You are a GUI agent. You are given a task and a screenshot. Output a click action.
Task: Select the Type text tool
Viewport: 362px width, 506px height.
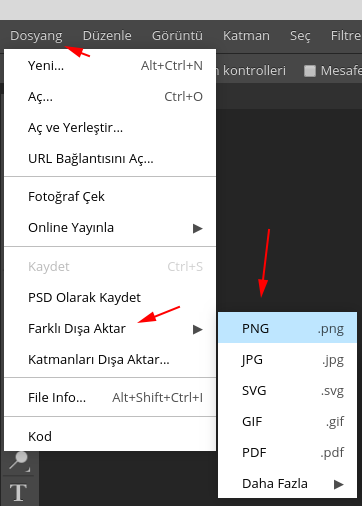tap(19, 492)
